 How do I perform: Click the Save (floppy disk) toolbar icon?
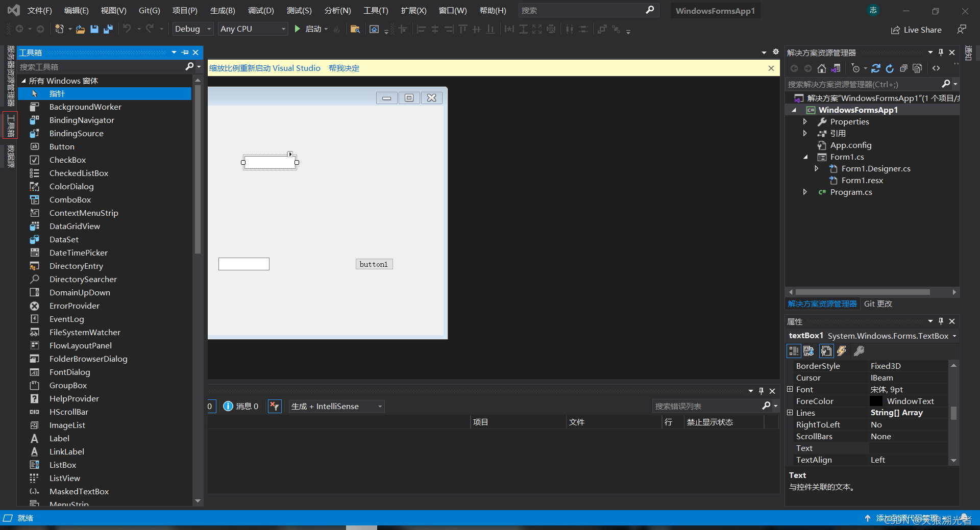[x=94, y=29]
